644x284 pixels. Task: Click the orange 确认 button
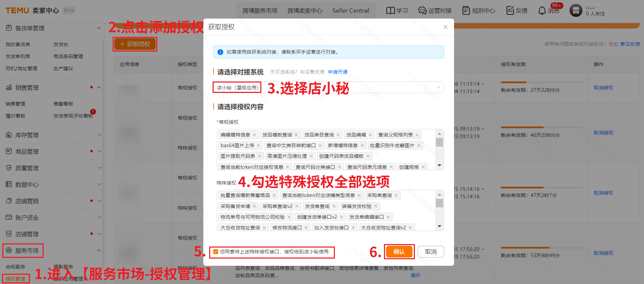[399, 252]
